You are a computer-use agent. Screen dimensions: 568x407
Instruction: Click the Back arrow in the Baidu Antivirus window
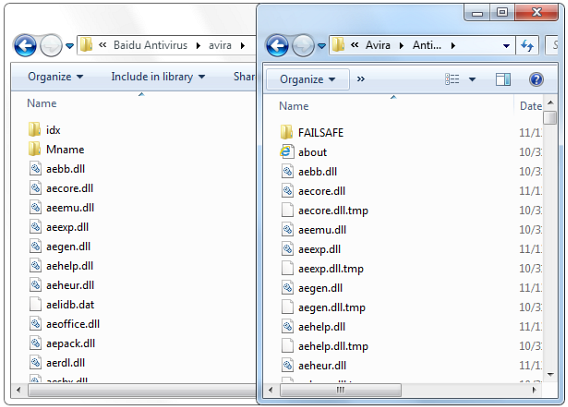point(25,46)
